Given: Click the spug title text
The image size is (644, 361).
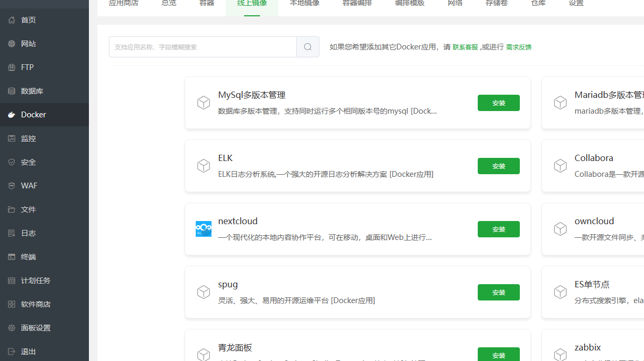Looking at the screenshot, I should coord(228,284).
